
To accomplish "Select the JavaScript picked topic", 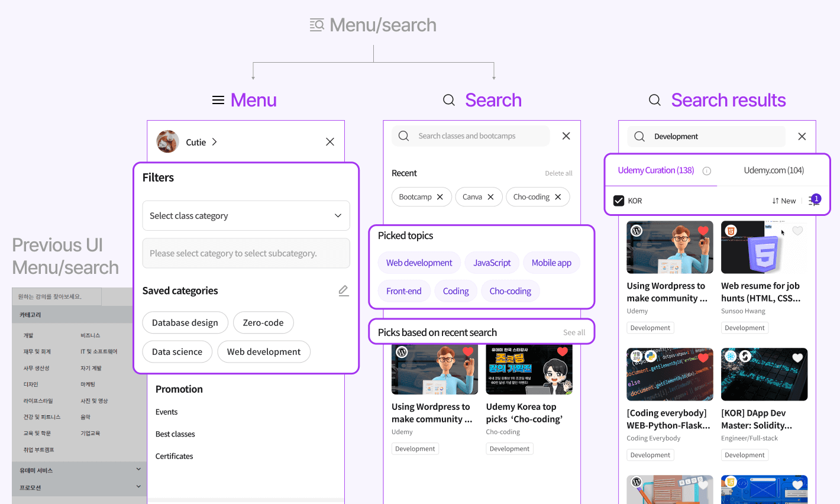I will pos(492,263).
